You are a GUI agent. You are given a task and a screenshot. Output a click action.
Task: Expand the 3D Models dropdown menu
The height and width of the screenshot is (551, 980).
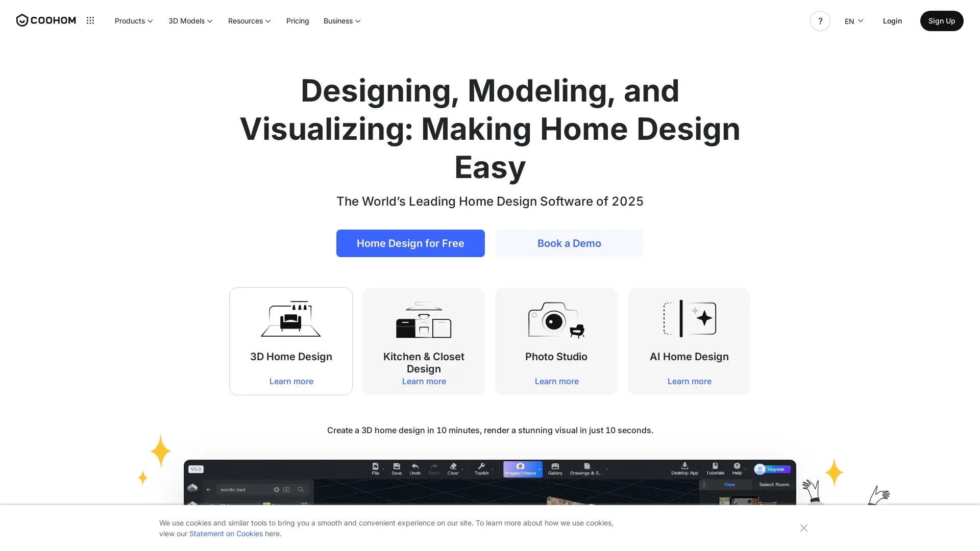pyautogui.click(x=190, y=21)
